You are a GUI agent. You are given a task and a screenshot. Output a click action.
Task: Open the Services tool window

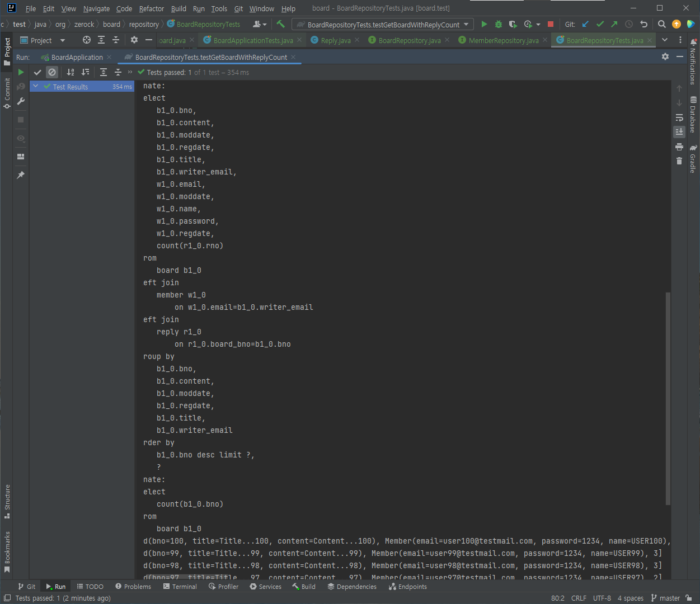266,587
